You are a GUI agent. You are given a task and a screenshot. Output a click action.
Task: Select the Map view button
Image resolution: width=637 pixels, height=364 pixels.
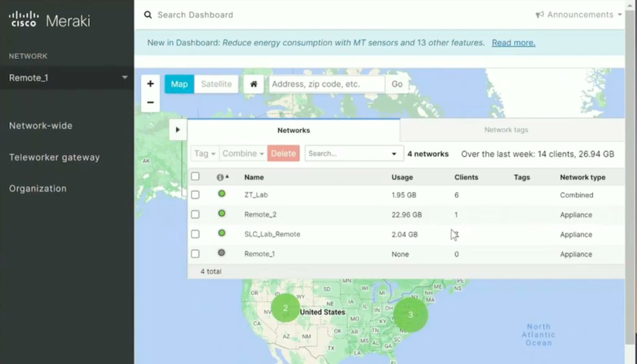[x=179, y=84]
